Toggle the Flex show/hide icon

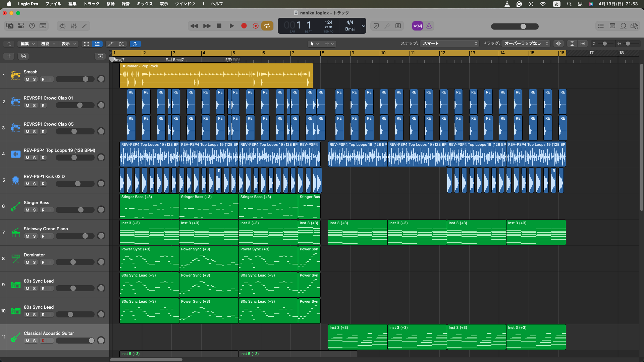click(121, 44)
